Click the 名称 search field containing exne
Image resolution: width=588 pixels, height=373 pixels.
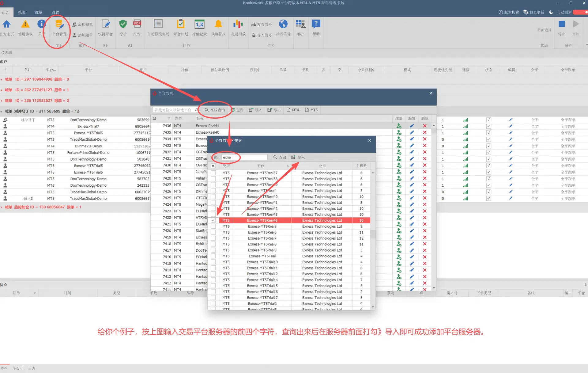[x=244, y=157]
